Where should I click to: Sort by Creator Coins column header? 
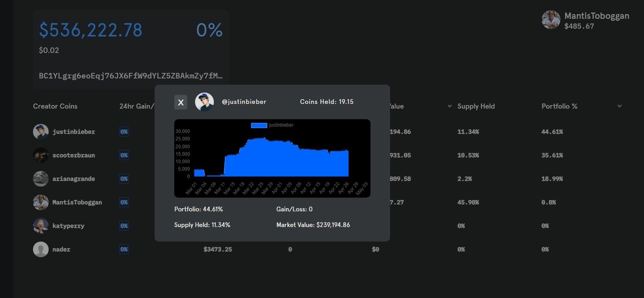55,106
